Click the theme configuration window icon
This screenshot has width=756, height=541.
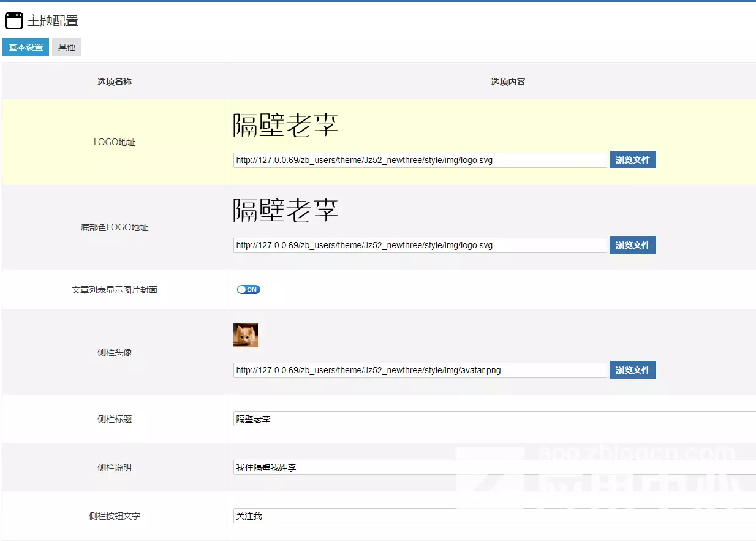click(13, 21)
